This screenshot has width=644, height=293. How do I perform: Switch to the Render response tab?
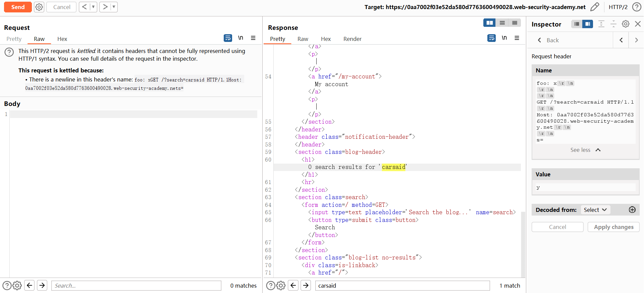[352, 39]
